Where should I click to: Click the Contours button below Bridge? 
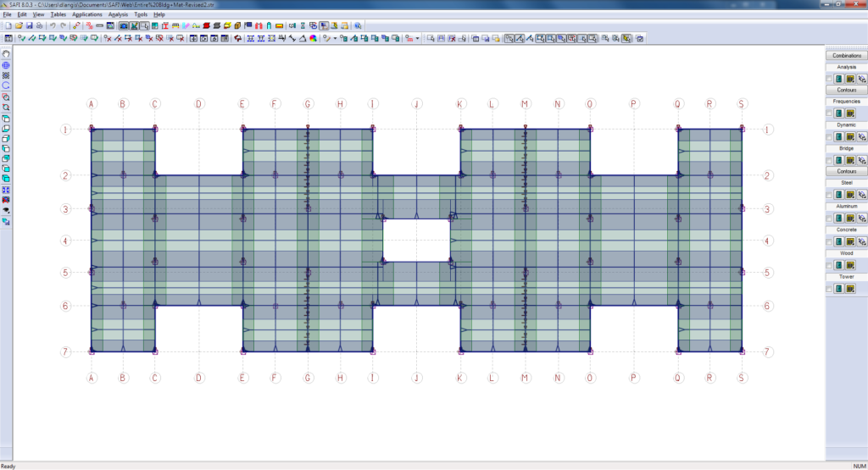[847, 170]
